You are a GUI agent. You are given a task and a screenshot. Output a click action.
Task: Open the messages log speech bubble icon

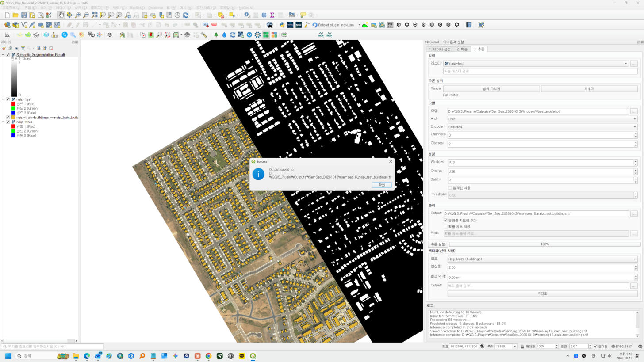click(x=640, y=347)
